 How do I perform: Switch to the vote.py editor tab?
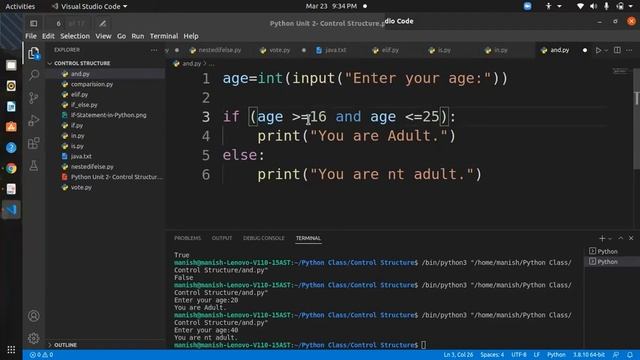tap(279, 50)
